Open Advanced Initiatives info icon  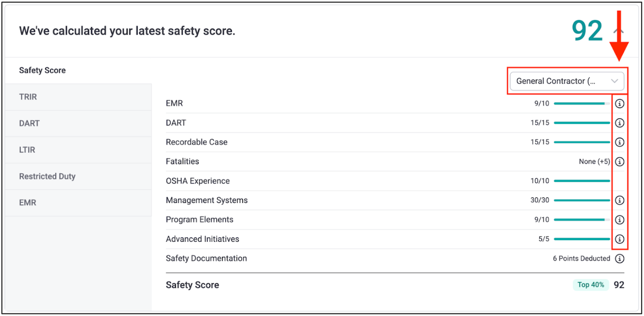(619, 239)
